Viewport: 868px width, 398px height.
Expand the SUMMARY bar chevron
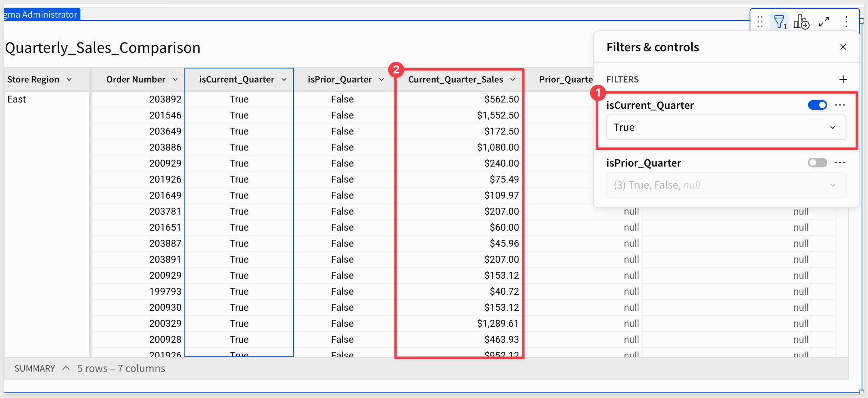click(x=66, y=368)
